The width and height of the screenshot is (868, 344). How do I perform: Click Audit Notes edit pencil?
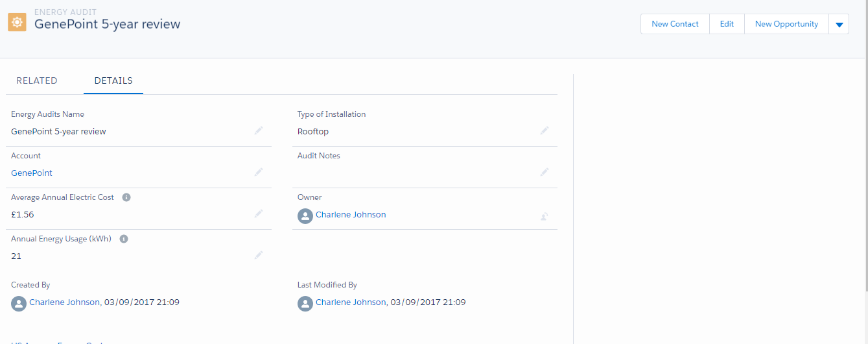click(x=545, y=172)
